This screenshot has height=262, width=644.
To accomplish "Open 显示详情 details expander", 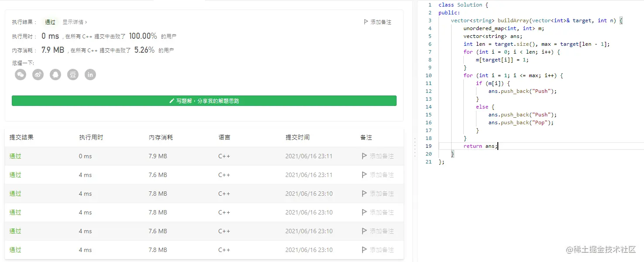I will click(75, 22).
